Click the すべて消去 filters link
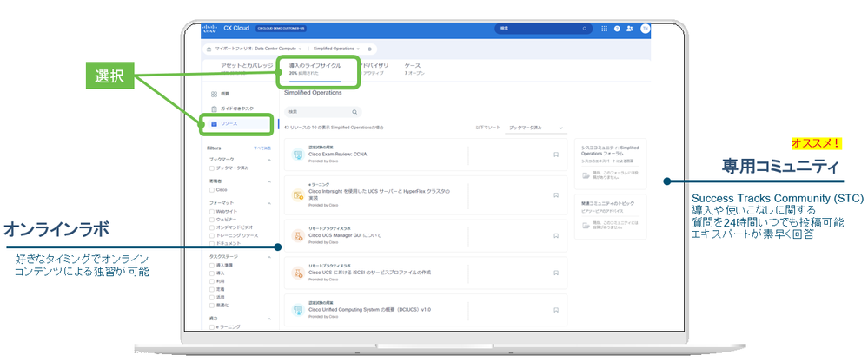The image size is (868, 362). point(262,148)
